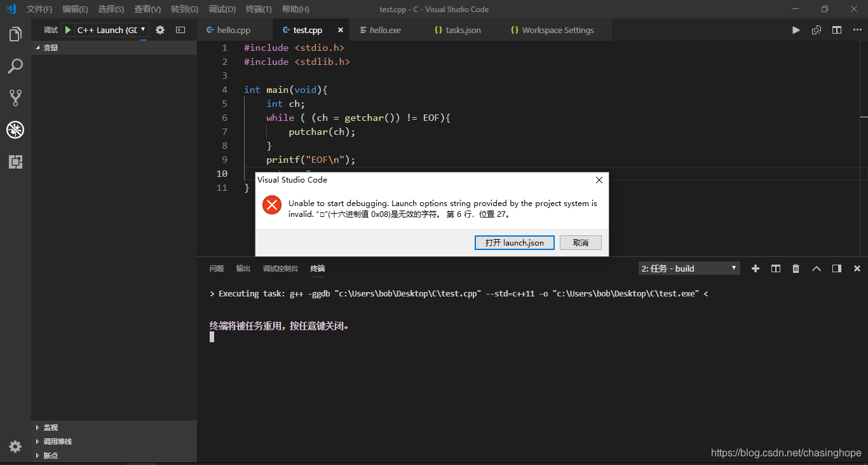The image size is (868, 465).
Task: Show the 调试控制台 debug console tab
Action: pyautogui.click(x=280, y=268)
